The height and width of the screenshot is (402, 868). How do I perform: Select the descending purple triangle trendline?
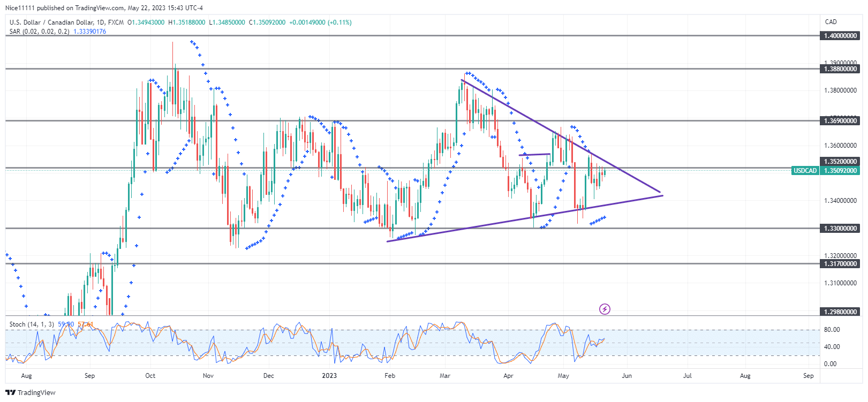point(561,136)
